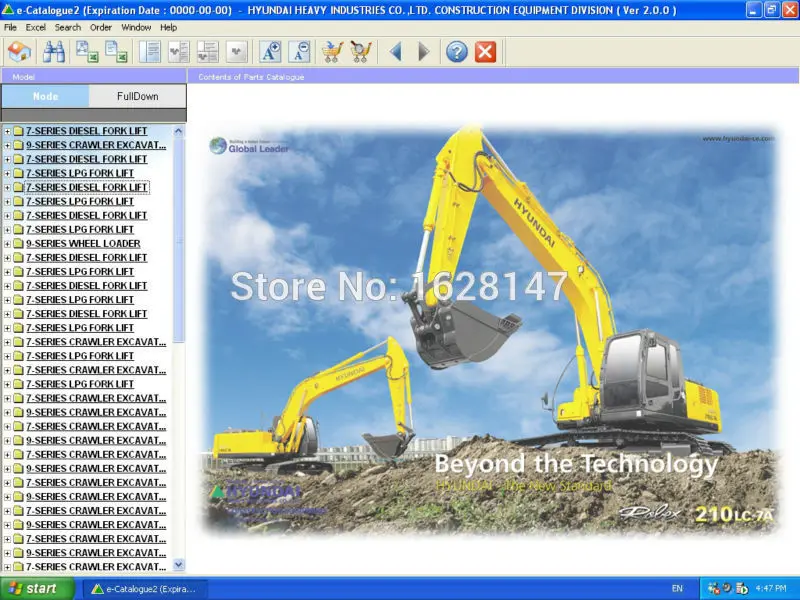The image size is (800, 600).
Task: Select the Node tab
Action: tap(45, 96)
